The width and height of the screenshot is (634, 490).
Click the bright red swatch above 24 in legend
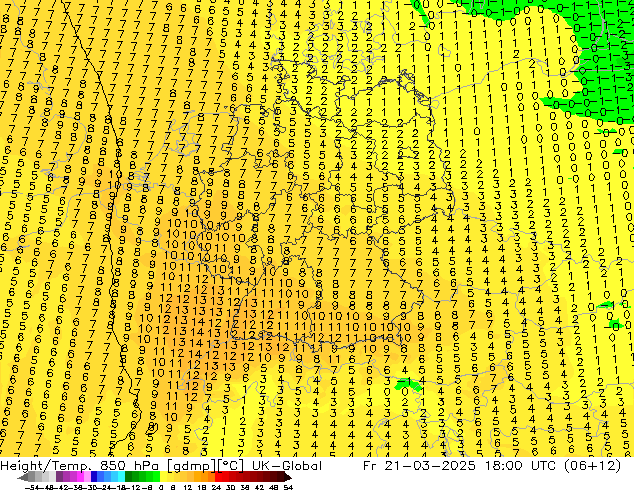[x=218, y=477]
